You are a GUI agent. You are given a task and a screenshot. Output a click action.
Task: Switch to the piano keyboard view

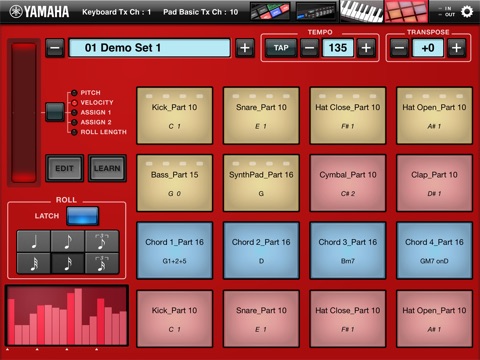click(x=362, y=11)
